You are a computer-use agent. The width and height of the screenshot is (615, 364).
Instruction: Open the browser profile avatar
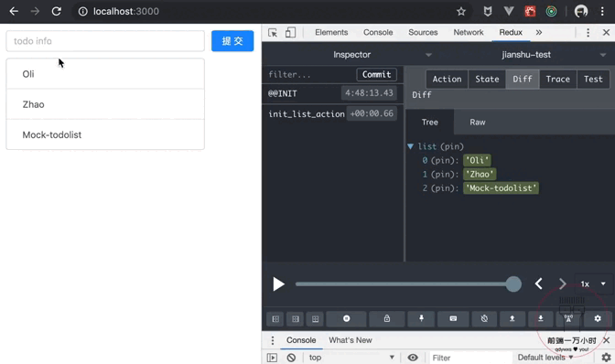pos(581,11)
